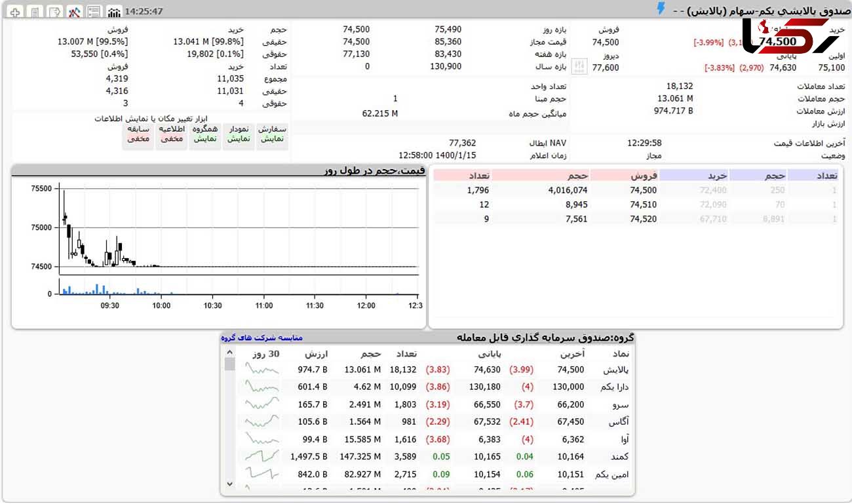The width and height of the screenshot is (852, 504).
Task: Click the ارزش معاملات value 974.717 B
Action: click(673, 111)
